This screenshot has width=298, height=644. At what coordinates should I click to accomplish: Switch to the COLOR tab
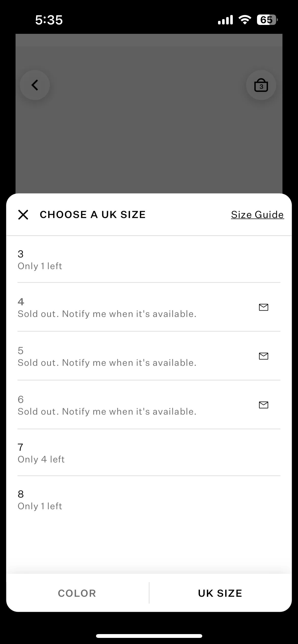tap(77, 593)
